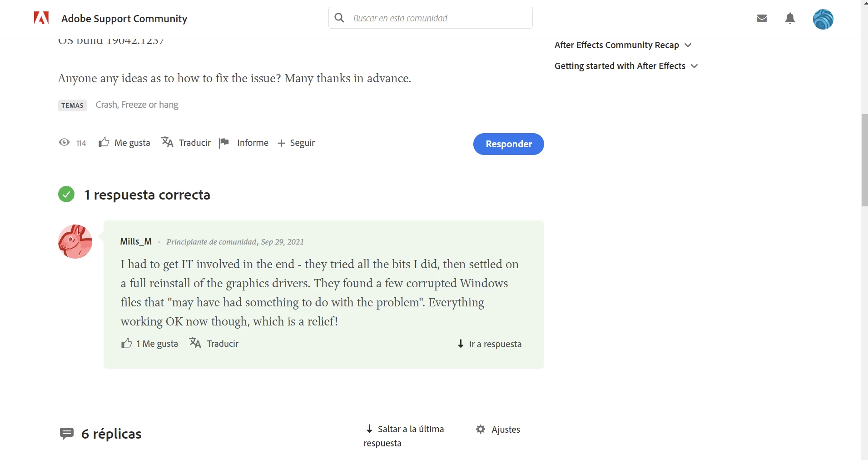Image resolution: width=868 pixels, height=460 pixels.
Task: Open the notifications bell icon
Action: pos(790,18)
